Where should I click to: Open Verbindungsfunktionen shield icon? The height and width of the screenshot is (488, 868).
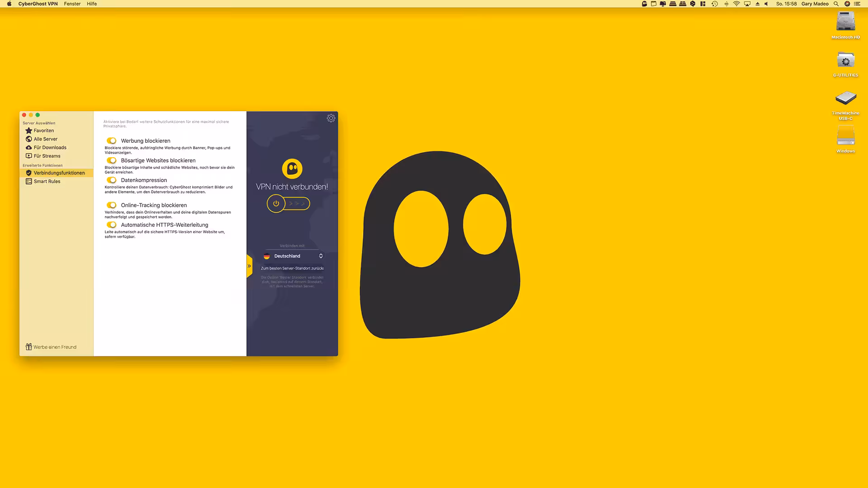pos(28,173)
